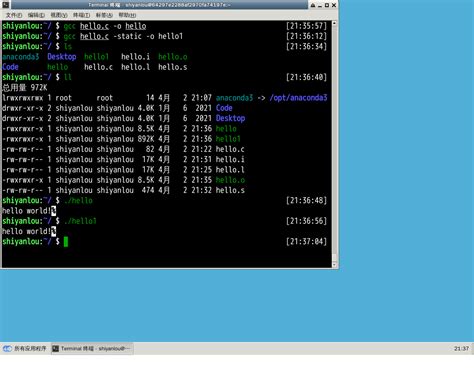Click 'Code' in the ll listing

pos(224,108)
